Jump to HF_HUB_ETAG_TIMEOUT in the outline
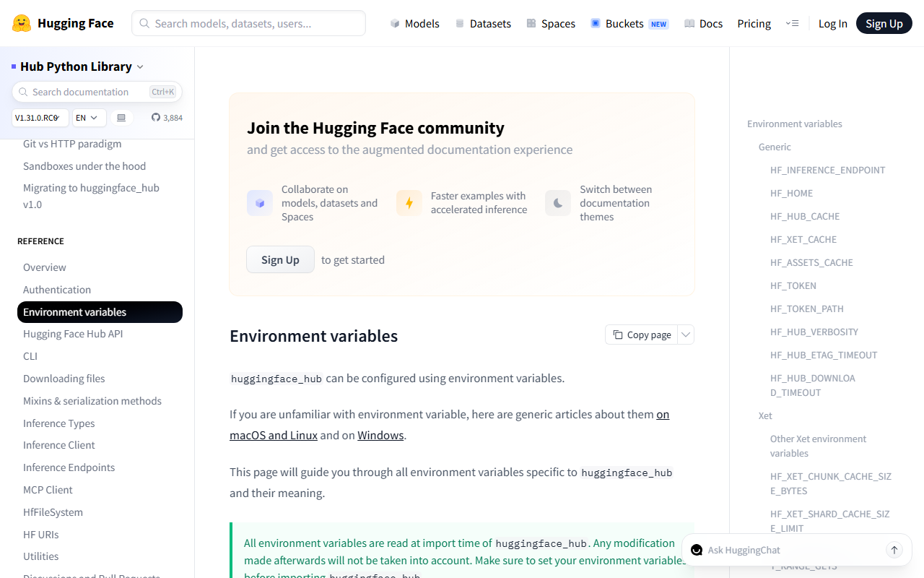 click(824, 355)
